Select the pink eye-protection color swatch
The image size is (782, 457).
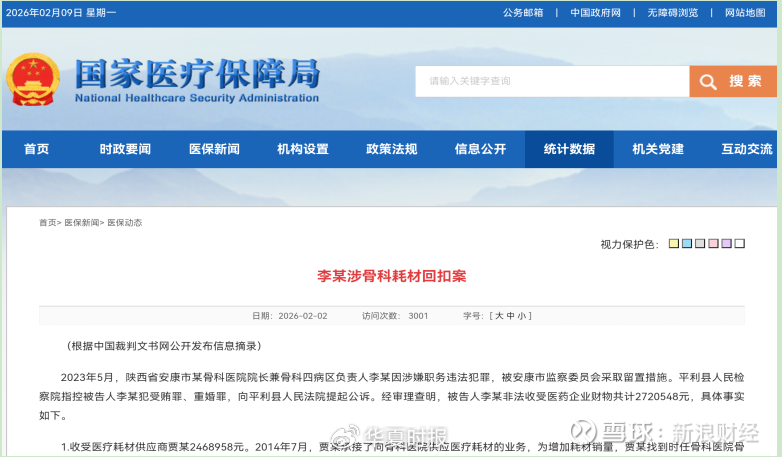[713, 243]
